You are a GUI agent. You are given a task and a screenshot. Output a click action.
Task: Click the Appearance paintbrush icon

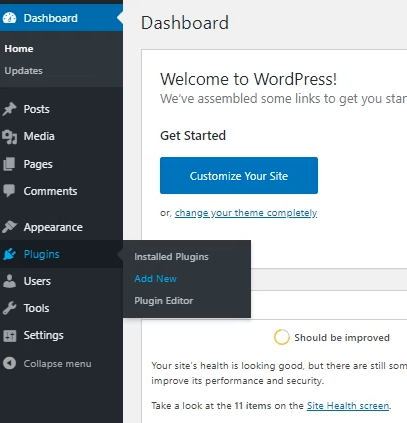click(x=9, y=227)
